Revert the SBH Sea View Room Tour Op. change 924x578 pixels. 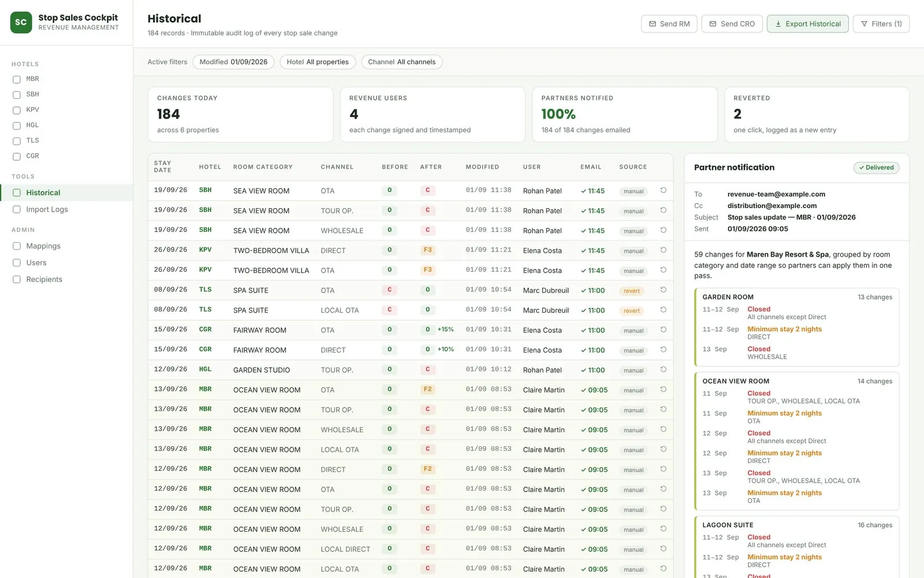pyautogui.click(x=663, y=210)
